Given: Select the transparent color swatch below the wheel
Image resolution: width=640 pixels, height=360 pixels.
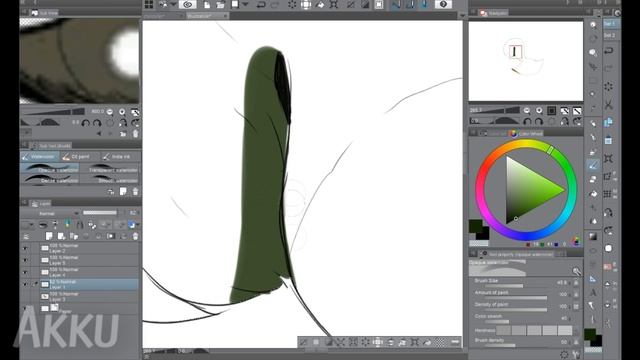Looking at the screenshot, I should [x=479, y=243].
